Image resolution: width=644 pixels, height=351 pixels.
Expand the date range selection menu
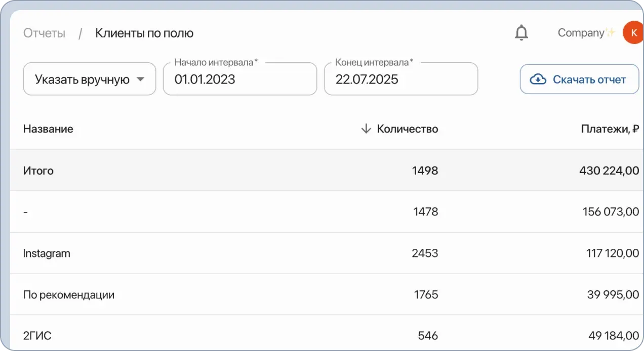[x=89, y=79]
